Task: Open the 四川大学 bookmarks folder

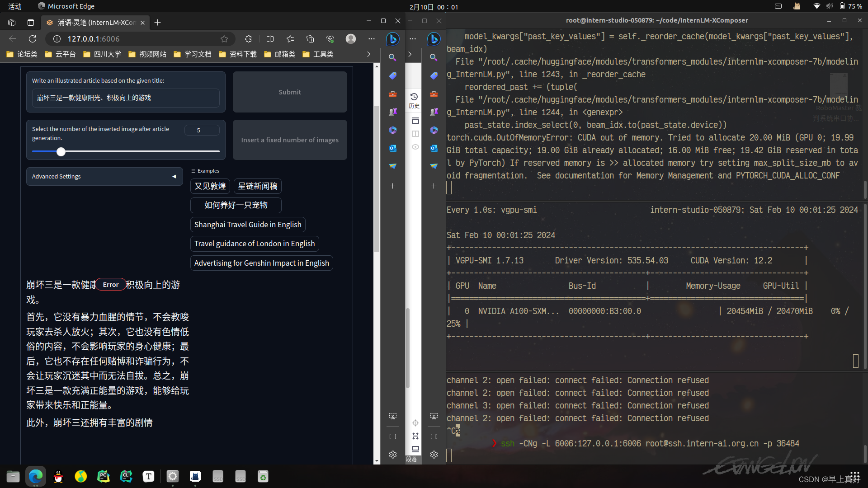Action: click(x=103, y=54)
